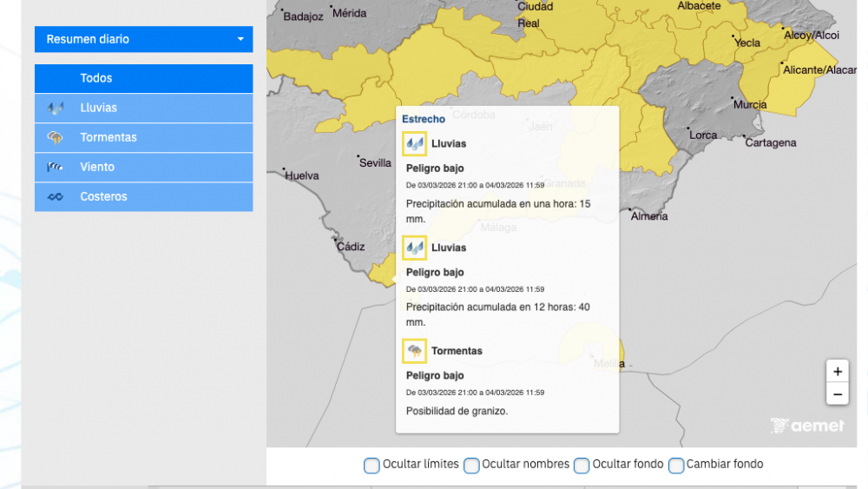The width and height of the screenshot is (868, 489).
Task: Click the Estrecho zone title in popup
Action: 424,119
